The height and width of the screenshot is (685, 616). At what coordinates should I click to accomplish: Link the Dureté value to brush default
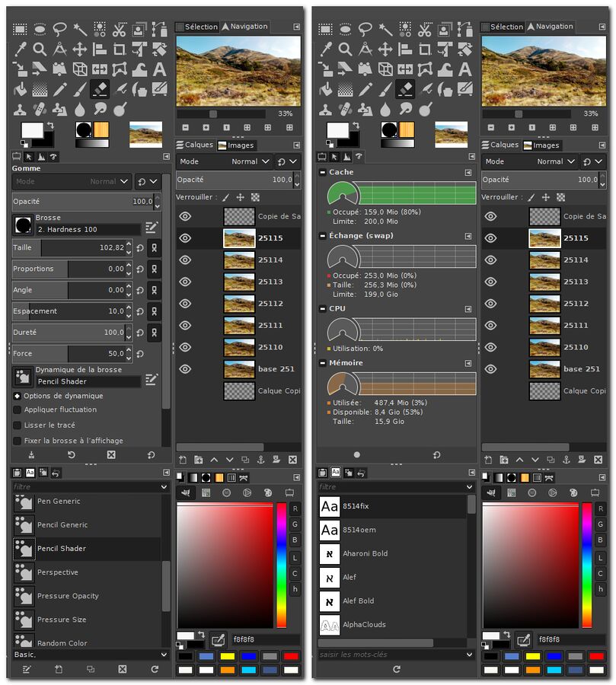click(154, 333)
